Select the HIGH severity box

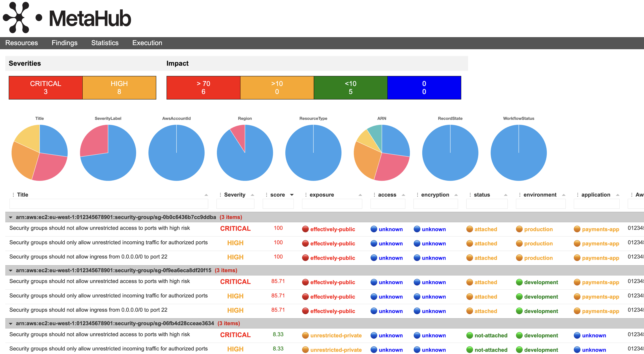[119, 88]
